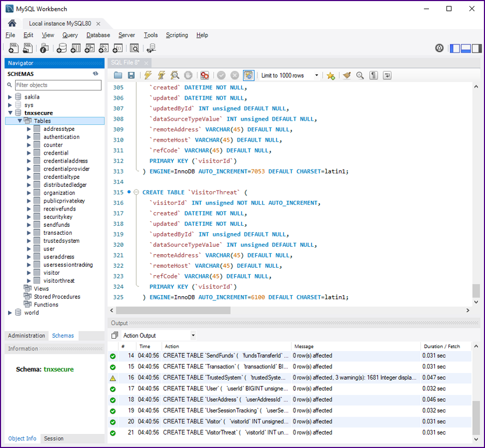Screen dimensions: 485x448
Task: Collapse the CREATE TABLE VisitorThreat code fold
Action: coord(136,192)
